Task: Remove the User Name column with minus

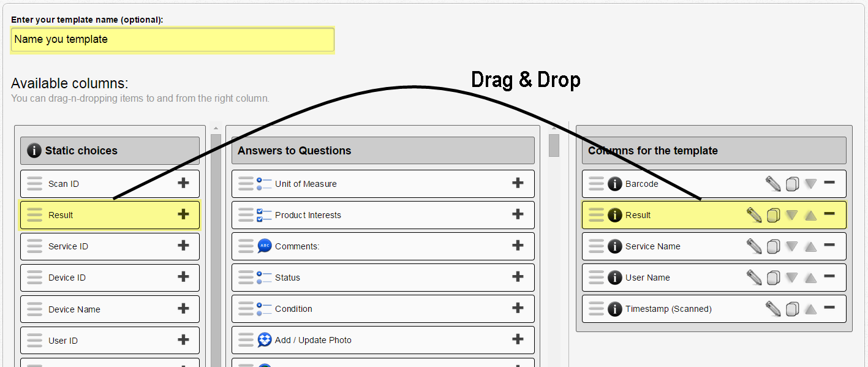Action: tap(829, 276)
